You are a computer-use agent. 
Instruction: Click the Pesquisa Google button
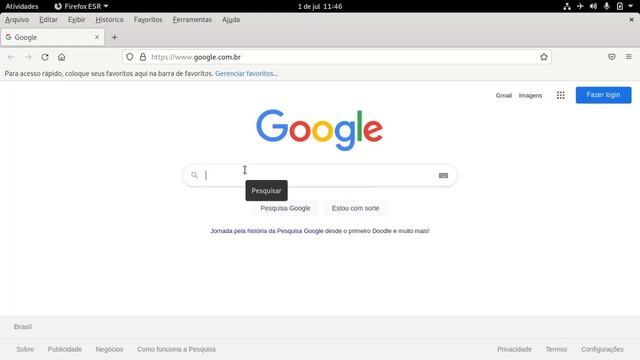(285, 208)
